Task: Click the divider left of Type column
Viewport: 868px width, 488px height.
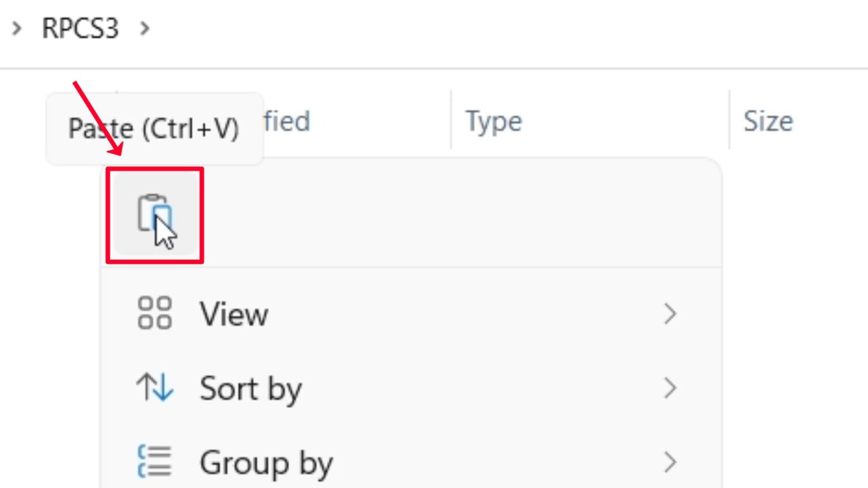Action: [x=451, y=120]
